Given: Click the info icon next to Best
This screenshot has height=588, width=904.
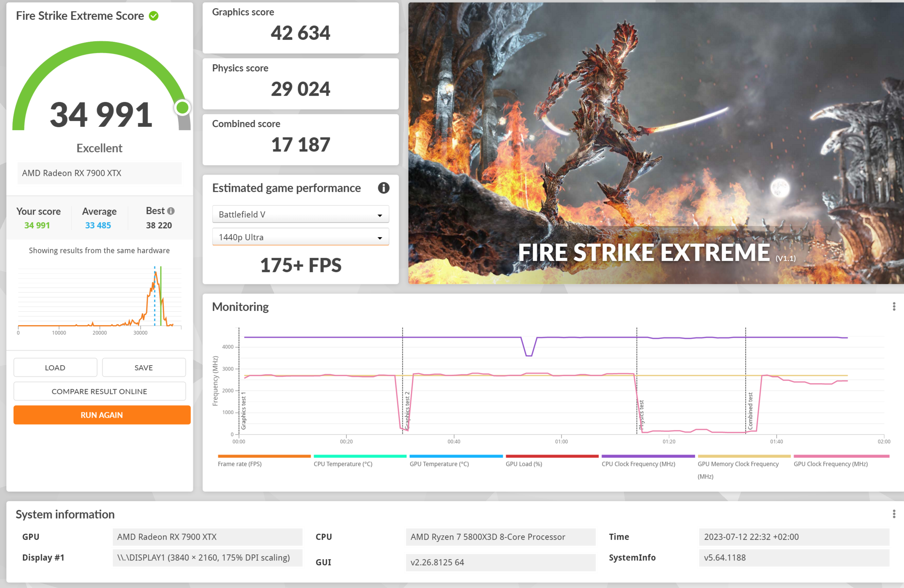Looking at the screenshot, I should coord(171,211).
